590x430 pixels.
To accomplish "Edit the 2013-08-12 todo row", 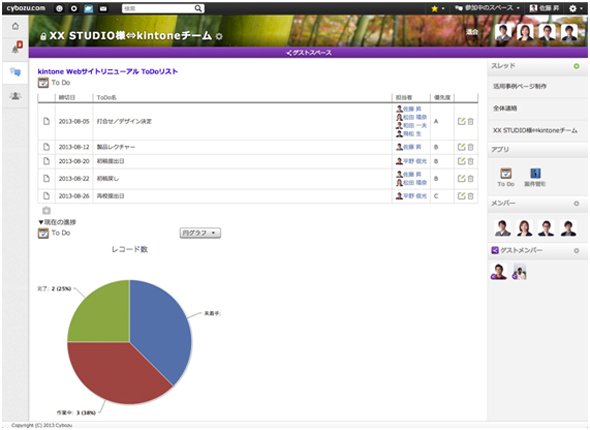I will click(461, 147).
